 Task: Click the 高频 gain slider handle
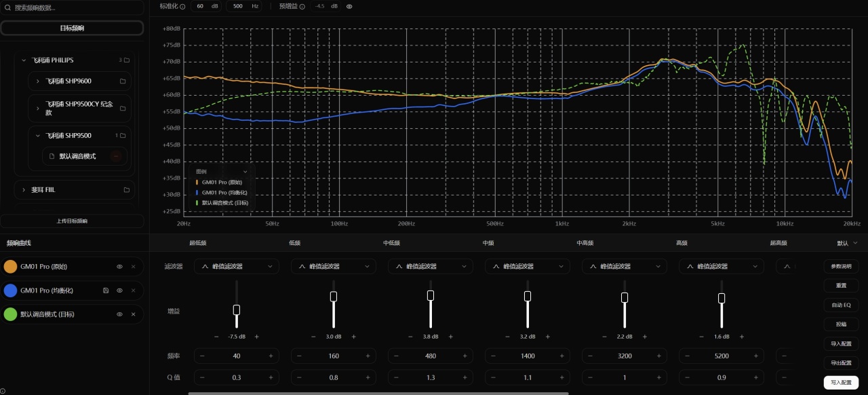point(722,298)
